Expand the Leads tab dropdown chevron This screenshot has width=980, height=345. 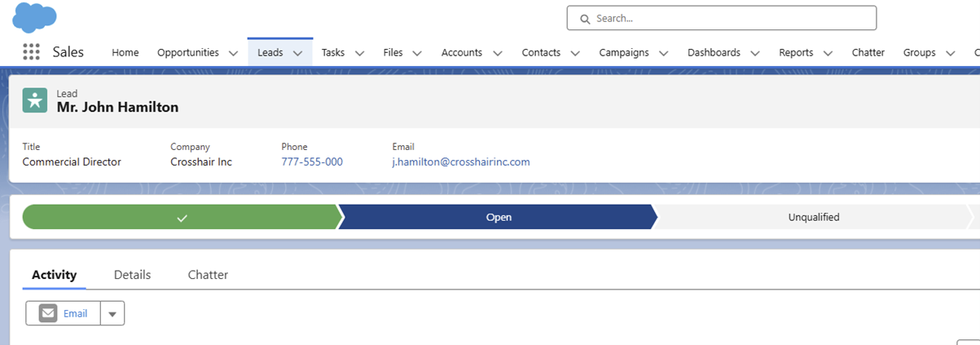pyautogui.click(x=297, y=53)
